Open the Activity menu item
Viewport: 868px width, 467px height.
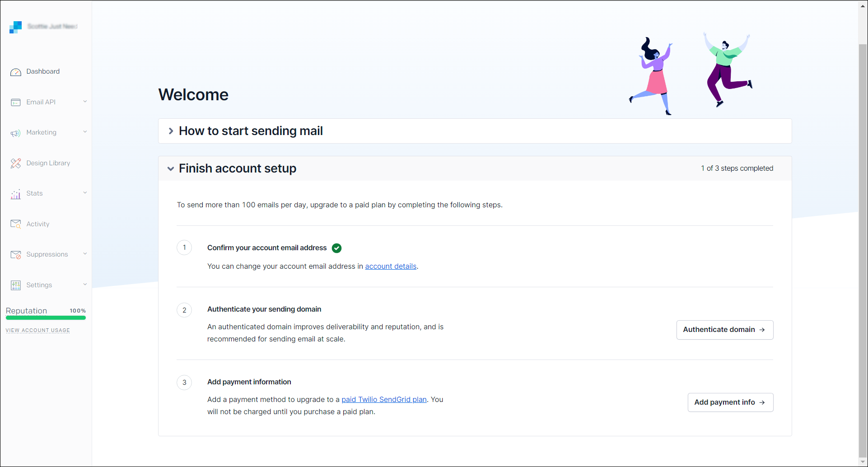click(x=38, y=224)
